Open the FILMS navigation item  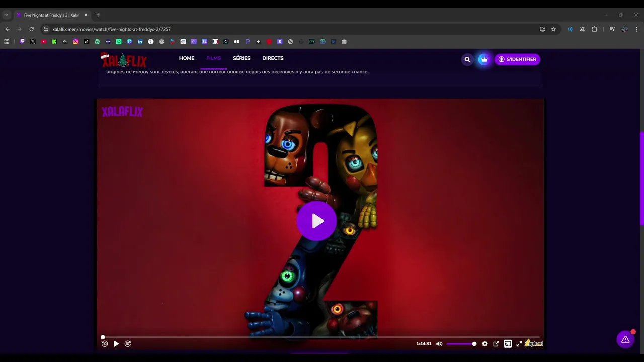point(213,58)
